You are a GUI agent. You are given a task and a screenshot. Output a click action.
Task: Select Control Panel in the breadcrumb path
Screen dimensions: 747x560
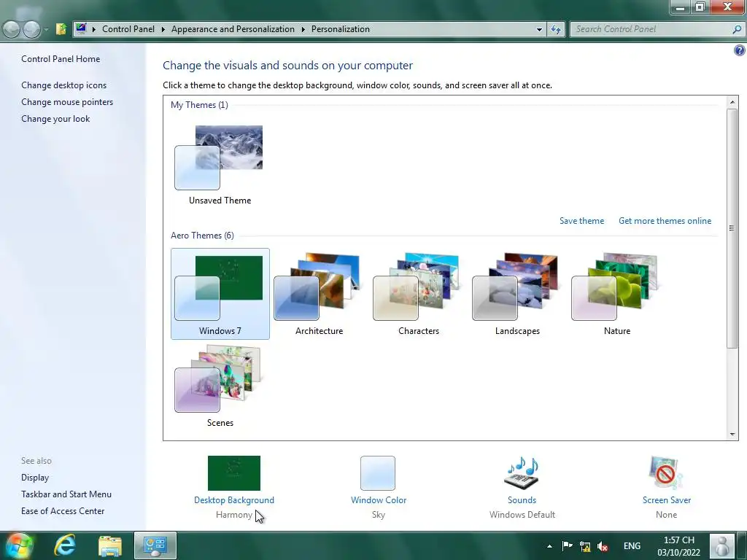[128, 29]
